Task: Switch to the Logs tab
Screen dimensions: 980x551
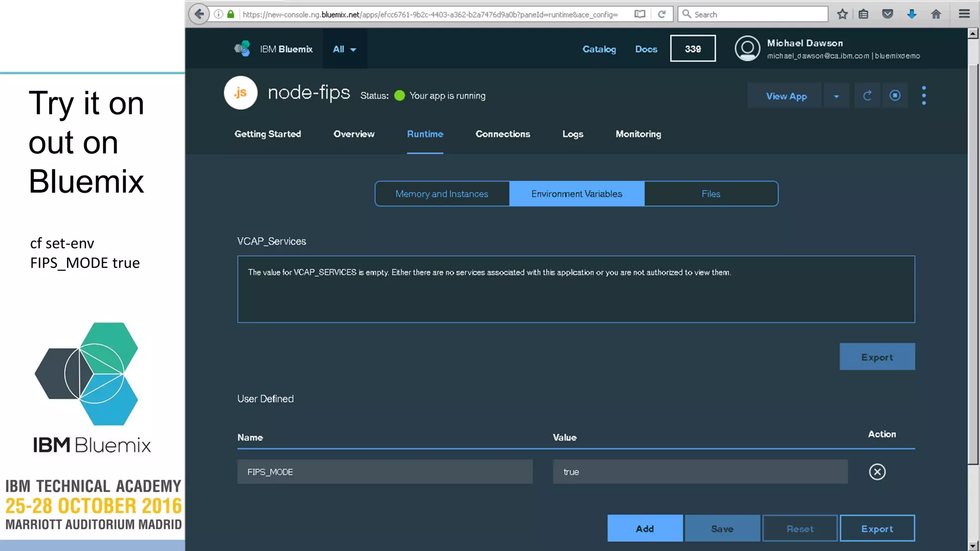Action: tap(573, 134)
